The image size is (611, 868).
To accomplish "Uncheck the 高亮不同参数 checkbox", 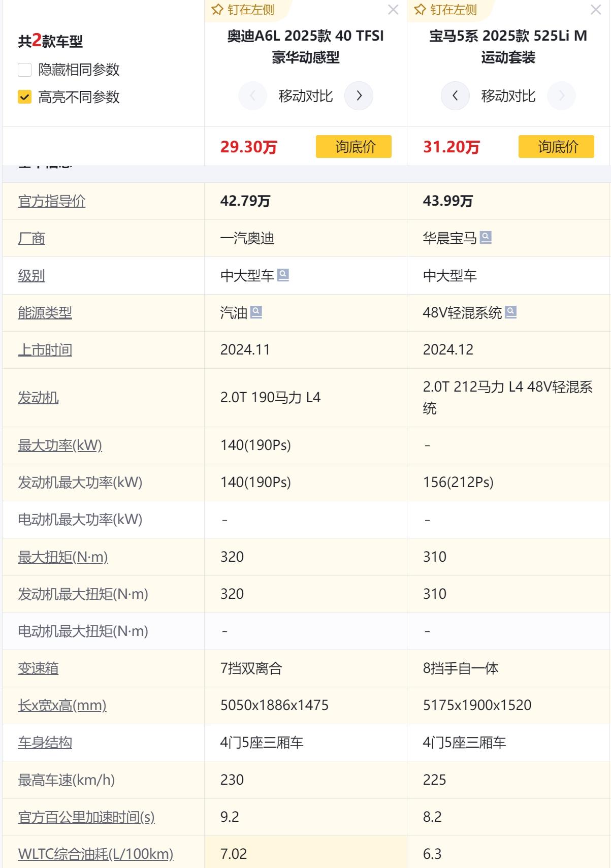I will point(25,97).
